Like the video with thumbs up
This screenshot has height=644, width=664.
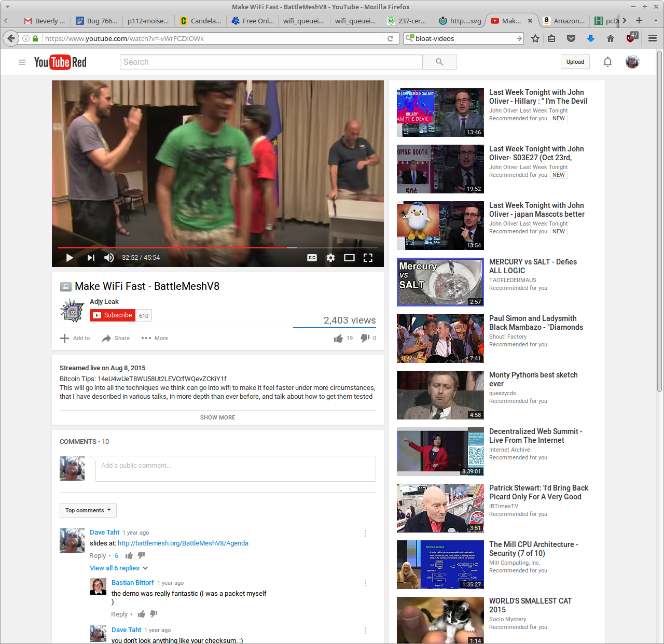(339, 338)
